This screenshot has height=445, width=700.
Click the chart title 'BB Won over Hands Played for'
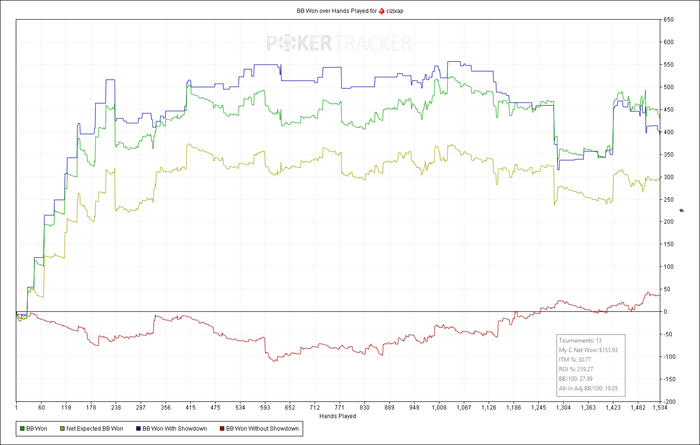[x=337, y=11]
